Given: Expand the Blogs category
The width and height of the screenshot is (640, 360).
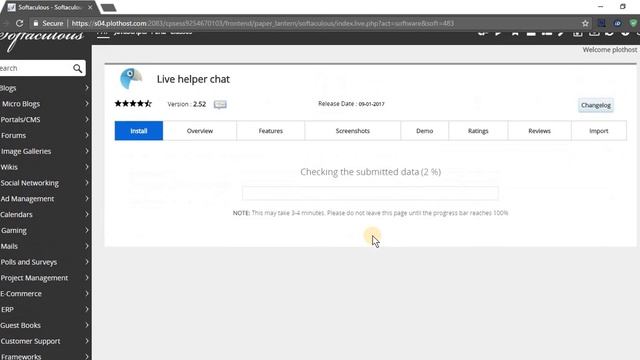Looking at the screenshot, I should click(x=87, y=88).
